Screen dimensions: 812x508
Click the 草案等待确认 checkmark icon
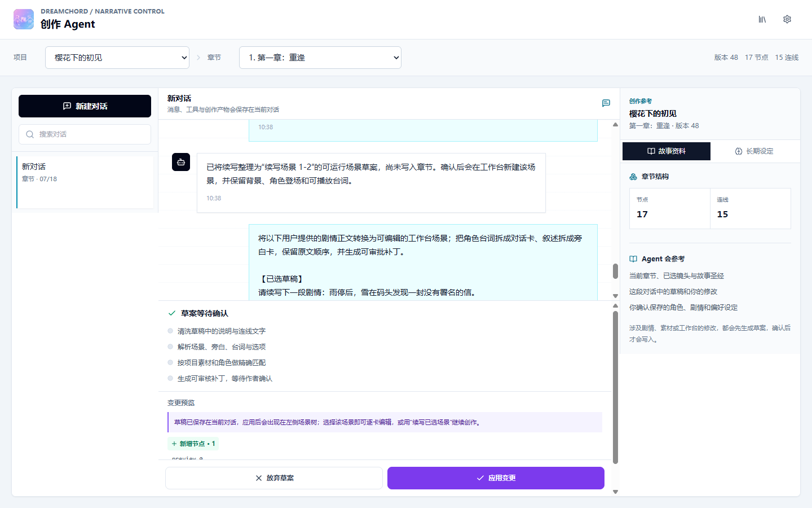click(172, 313)
